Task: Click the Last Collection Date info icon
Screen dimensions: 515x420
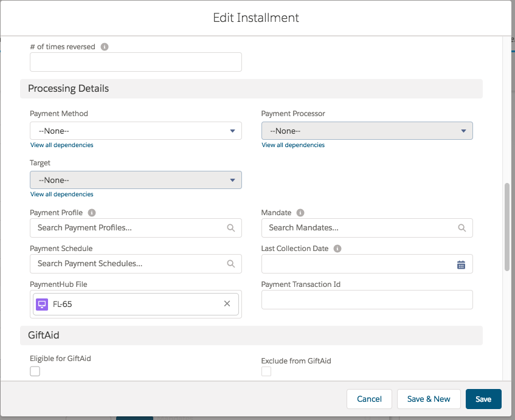Action: 337,249
